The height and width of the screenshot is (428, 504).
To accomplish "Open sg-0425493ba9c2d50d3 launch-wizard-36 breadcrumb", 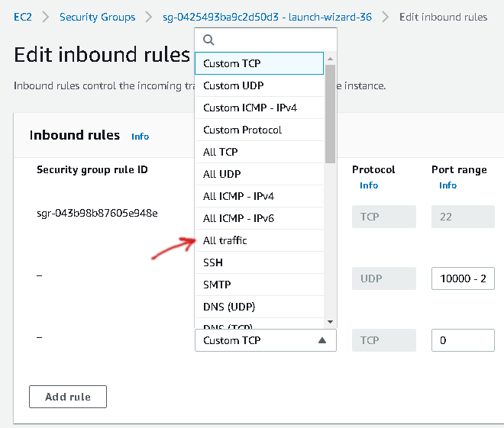I will [x=267, y=17].
